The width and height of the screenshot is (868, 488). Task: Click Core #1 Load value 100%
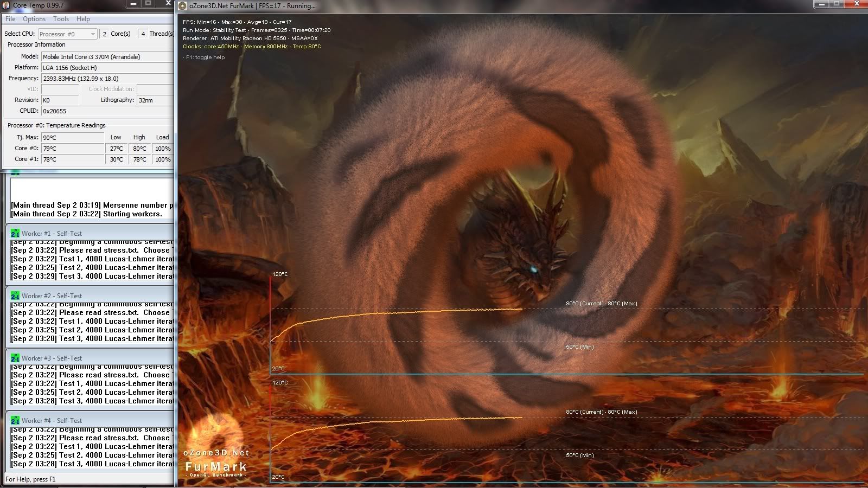[x=163, y=159]
